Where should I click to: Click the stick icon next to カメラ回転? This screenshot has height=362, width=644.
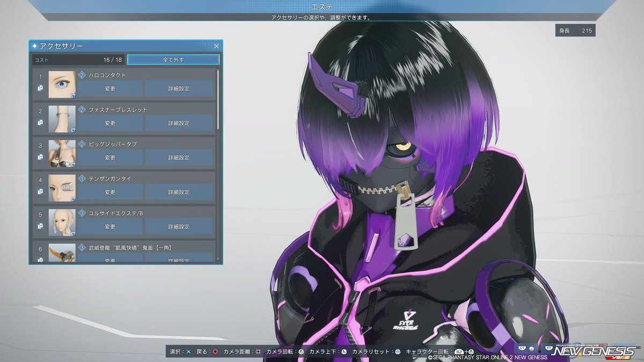tap(301, 352)
